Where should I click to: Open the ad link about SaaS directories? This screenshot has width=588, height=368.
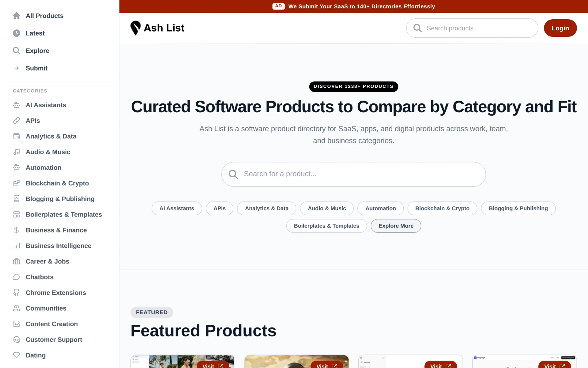pos(361,6)
